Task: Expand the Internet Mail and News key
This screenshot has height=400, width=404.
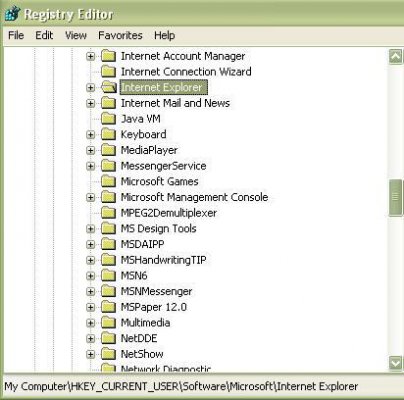Action: (x=90, y=103)
